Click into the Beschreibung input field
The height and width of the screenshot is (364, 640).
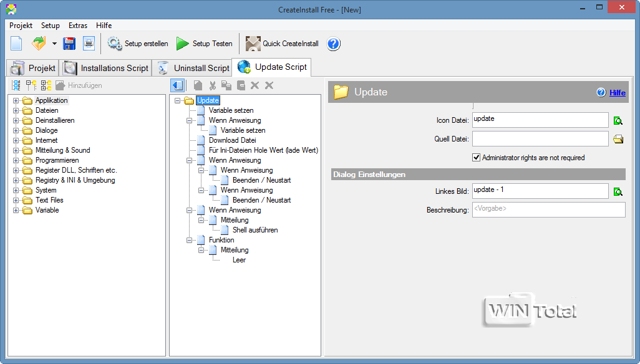point(548,209)
